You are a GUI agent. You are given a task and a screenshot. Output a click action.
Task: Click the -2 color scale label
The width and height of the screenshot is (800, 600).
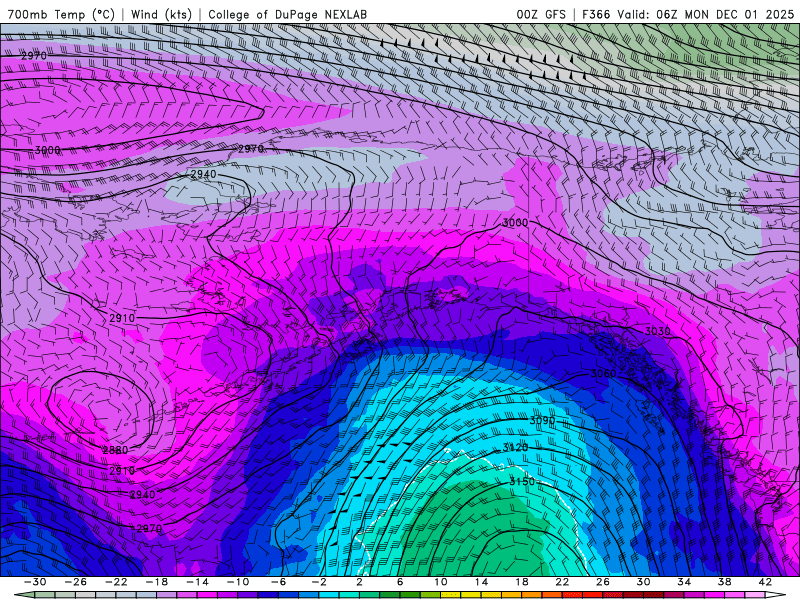(x=319, y=582)
